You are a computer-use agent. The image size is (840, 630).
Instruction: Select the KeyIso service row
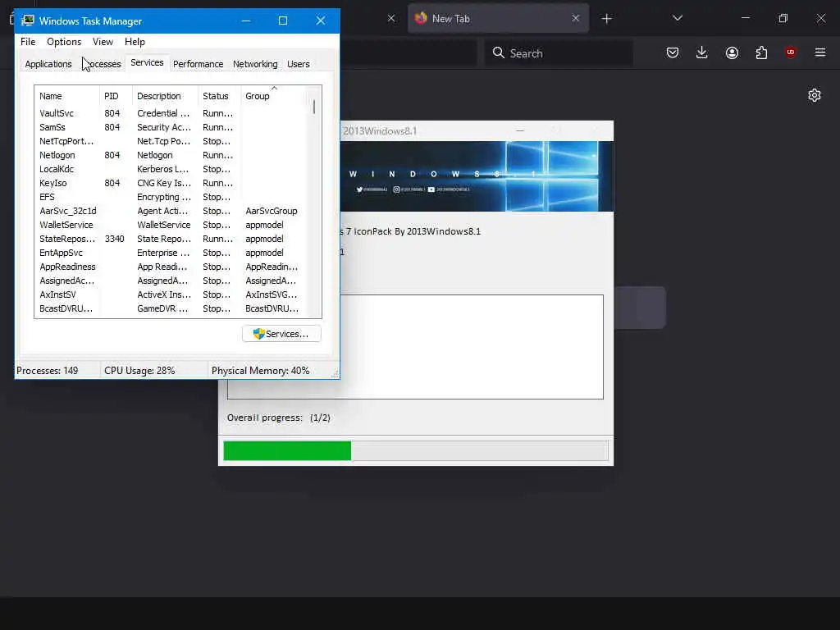[171, 183]
